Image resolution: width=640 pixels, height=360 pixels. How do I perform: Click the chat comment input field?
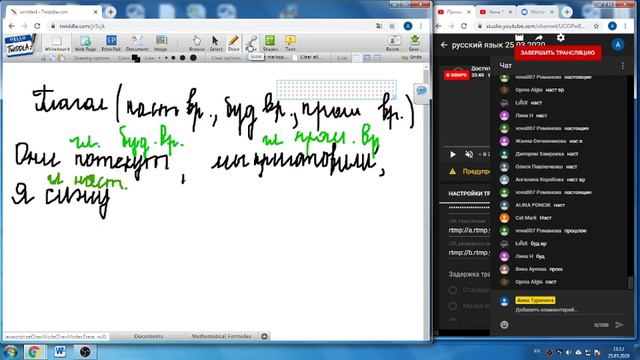click(x=569, y=310)
